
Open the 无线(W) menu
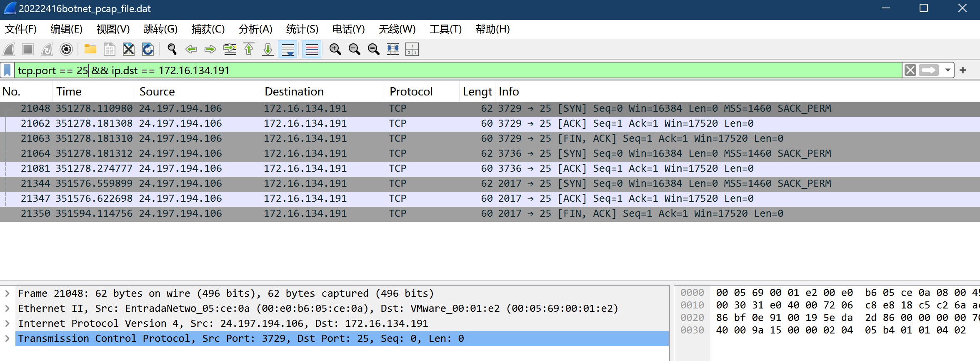click(x=397, y=29)
